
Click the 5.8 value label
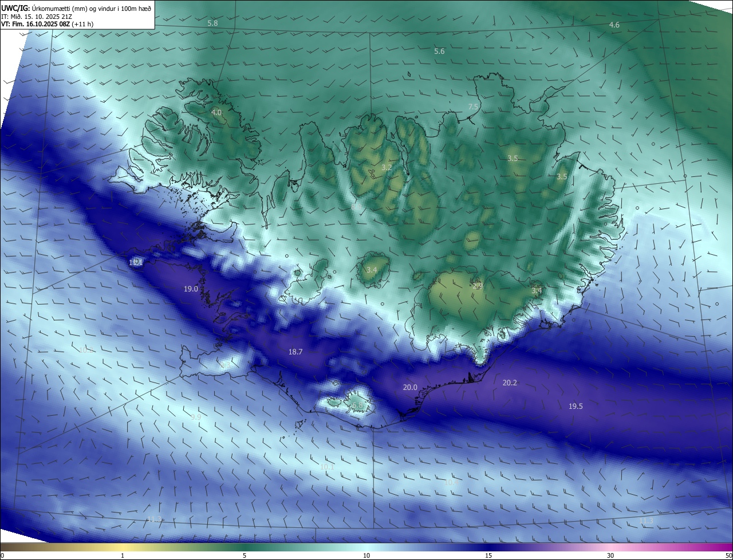click(x=212, y=23)
